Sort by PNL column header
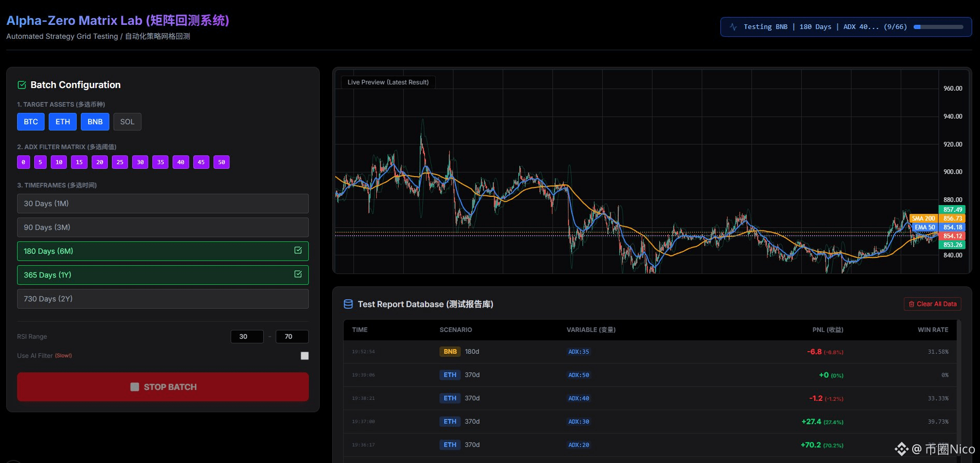The height and width of the screenshot is (463, 980). tap(827, 330)
